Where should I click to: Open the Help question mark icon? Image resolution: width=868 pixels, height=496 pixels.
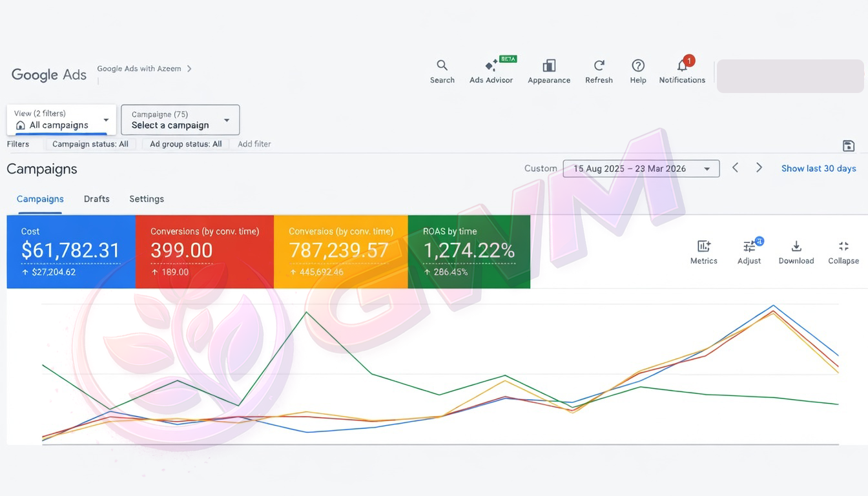638,66
